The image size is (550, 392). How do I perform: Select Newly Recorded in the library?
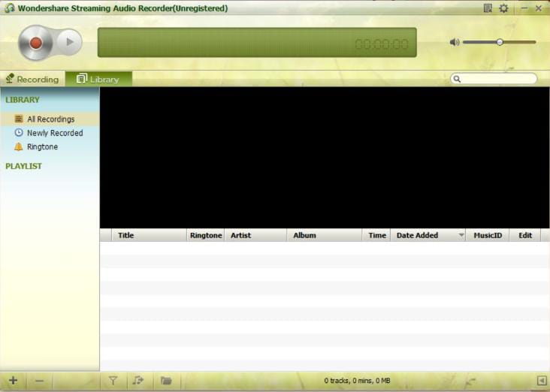tap(50, 133)
